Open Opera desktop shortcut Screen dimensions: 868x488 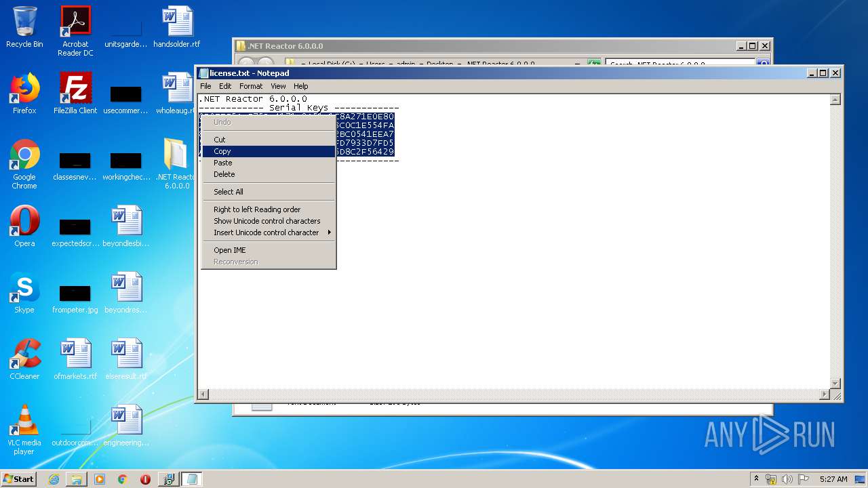[24, 226]
